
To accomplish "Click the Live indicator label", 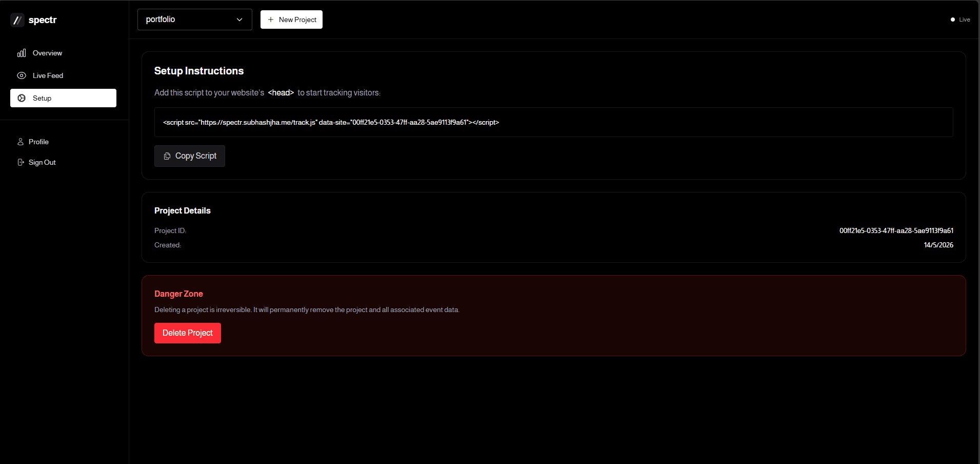I will point(965,20).
